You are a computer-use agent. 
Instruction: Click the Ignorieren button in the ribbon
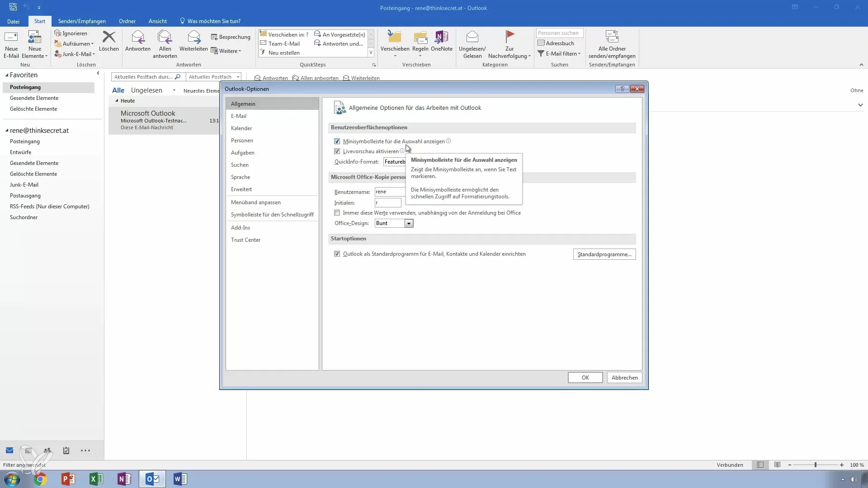71,33
